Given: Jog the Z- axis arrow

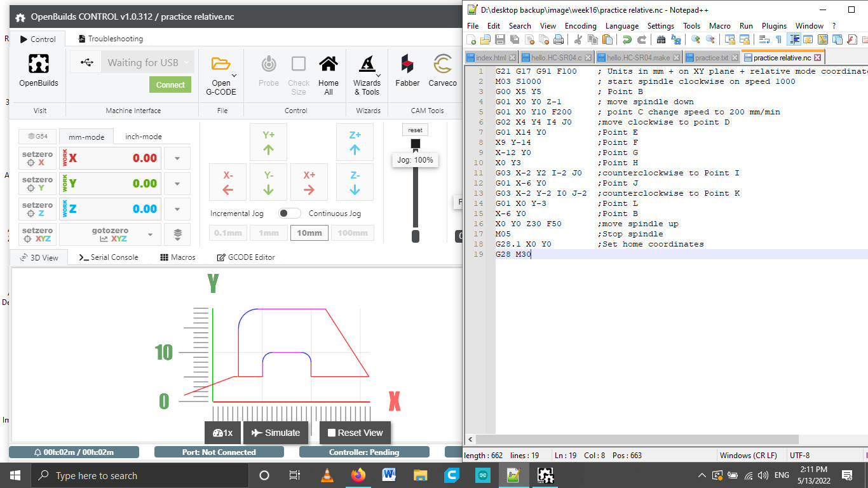Looking at the screenshot, I should tap(355, 182).
